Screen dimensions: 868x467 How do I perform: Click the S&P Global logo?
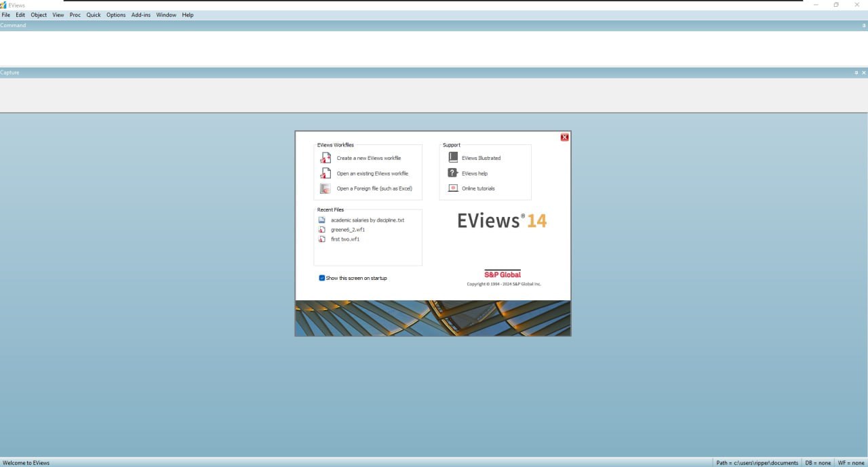[502, 275]
